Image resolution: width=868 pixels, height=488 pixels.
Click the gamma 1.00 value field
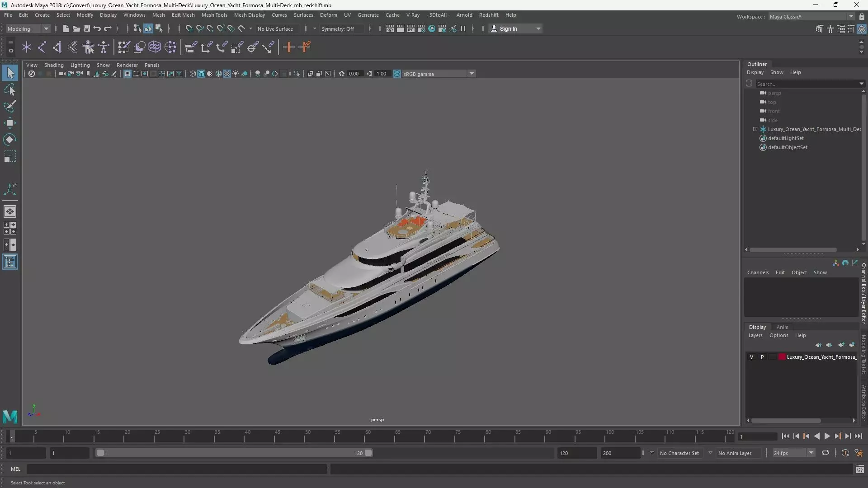382,74
